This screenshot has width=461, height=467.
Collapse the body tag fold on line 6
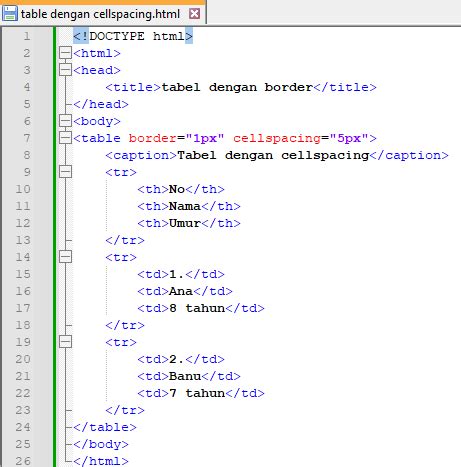point(65,121)
